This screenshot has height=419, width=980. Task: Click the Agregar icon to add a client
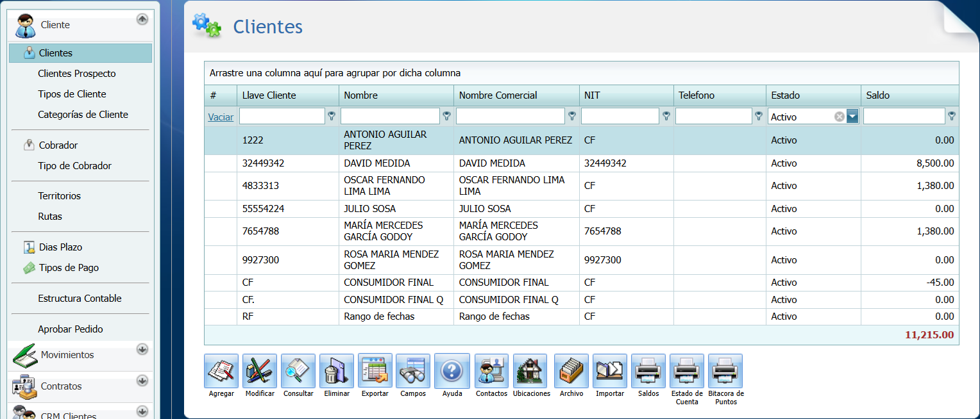coord(221,372)
